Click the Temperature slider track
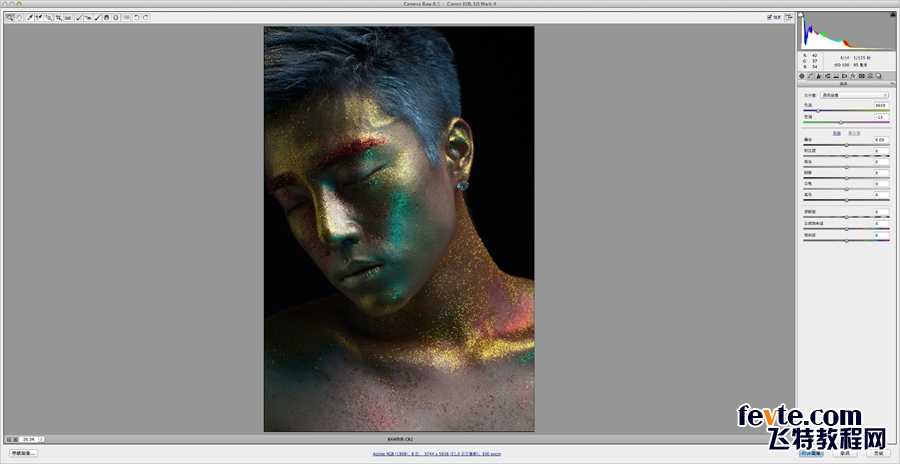Viewport: 900px width, 464px height. (846, 110)
